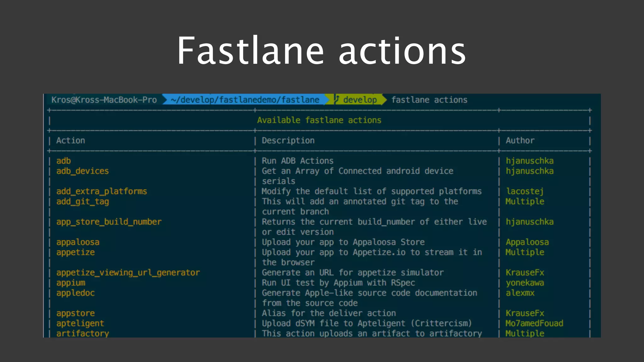Click the 'appetize_viewing_url_generator' action name
Screen dimensions: 644x362
point(128,273)
